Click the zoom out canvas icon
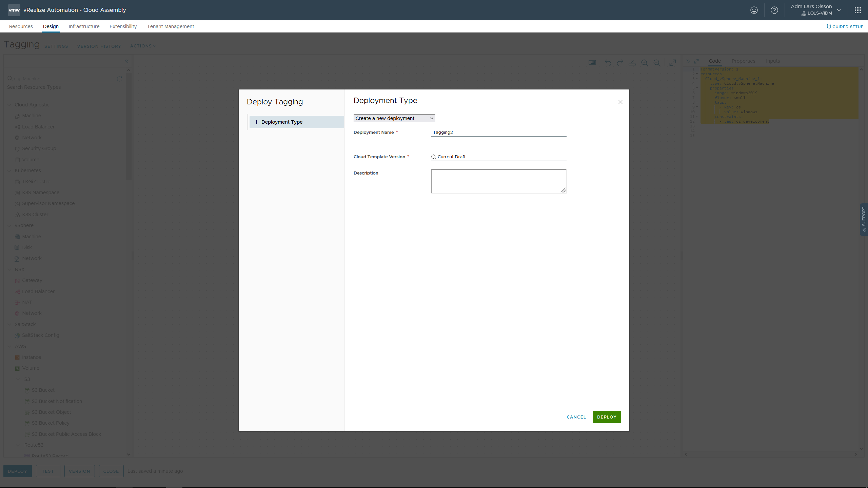 pos(656,63)
